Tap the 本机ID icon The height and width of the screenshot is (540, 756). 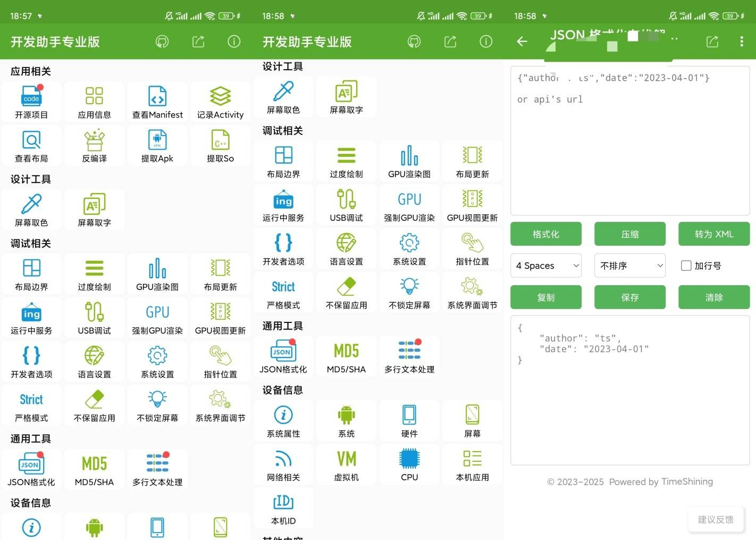283,502
